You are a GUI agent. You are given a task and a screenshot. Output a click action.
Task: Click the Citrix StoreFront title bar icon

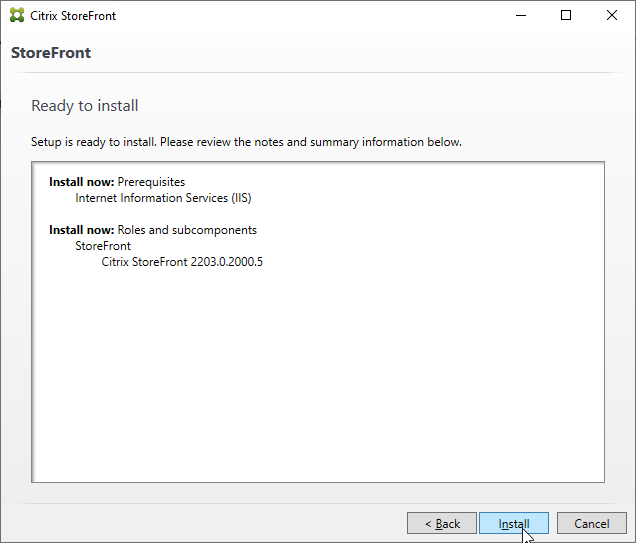point(17,16)
